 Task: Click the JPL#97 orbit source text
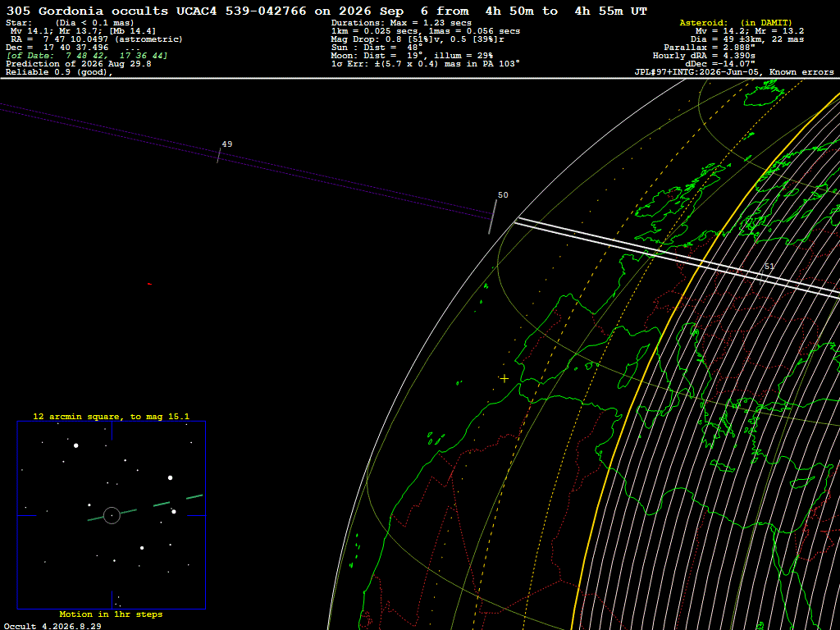click(734, 72)
